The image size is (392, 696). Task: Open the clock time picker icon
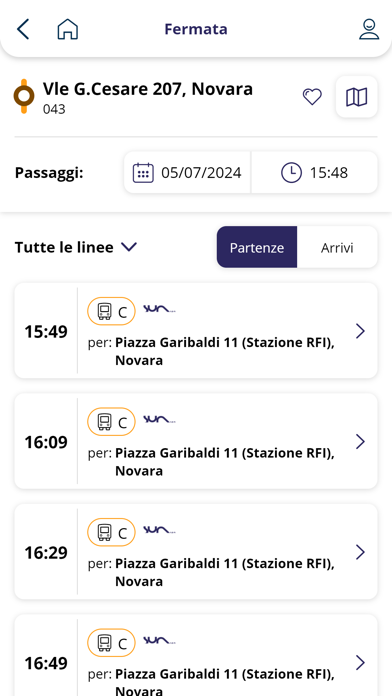click(x=291, y=173)
